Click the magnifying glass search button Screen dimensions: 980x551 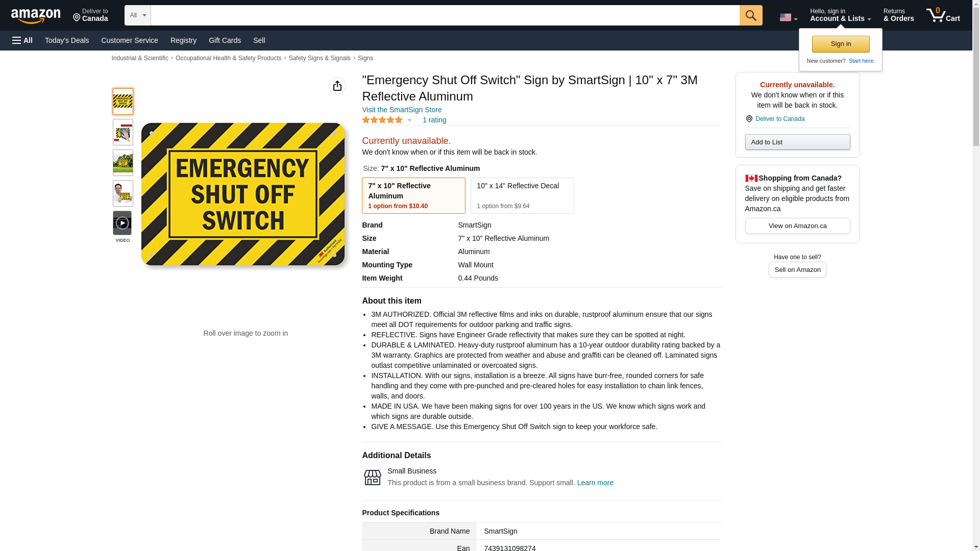click(x=750, y=15)
